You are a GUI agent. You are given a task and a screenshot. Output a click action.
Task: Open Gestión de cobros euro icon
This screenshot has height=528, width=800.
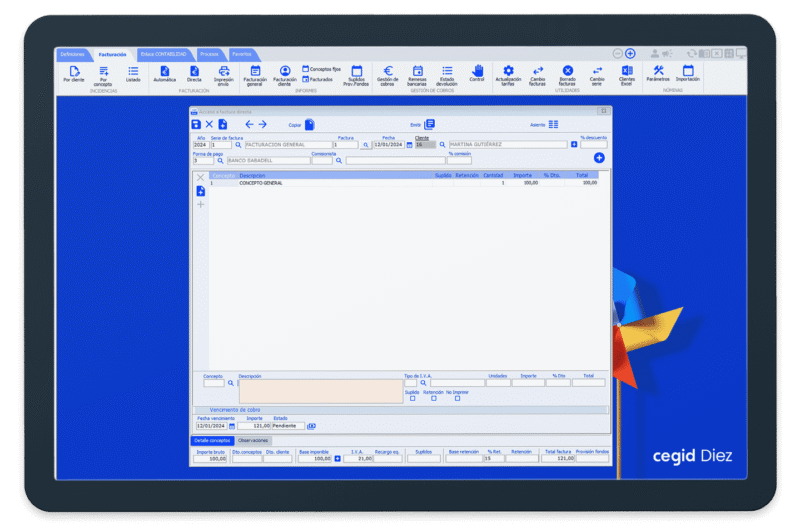click(x=388, y=72)
